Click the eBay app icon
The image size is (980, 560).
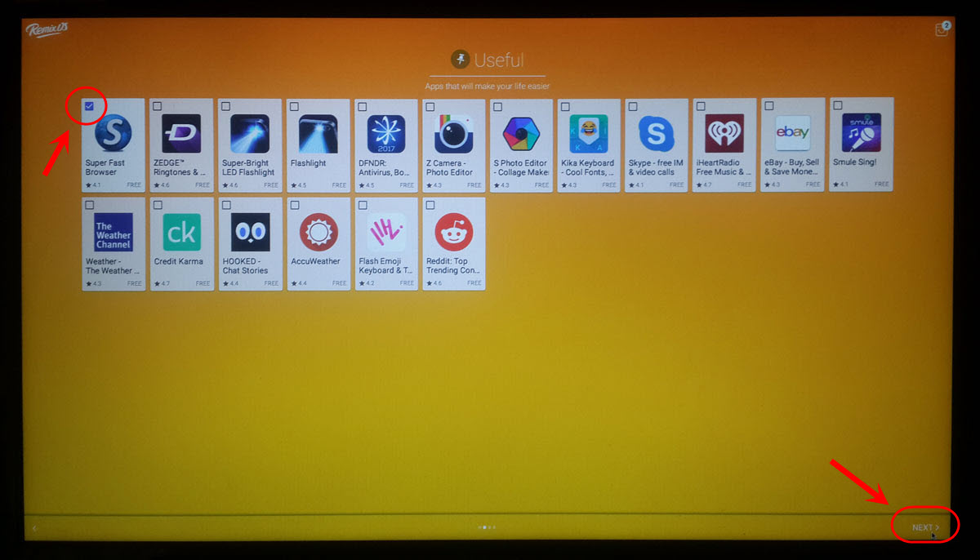[x=792, y=133]
